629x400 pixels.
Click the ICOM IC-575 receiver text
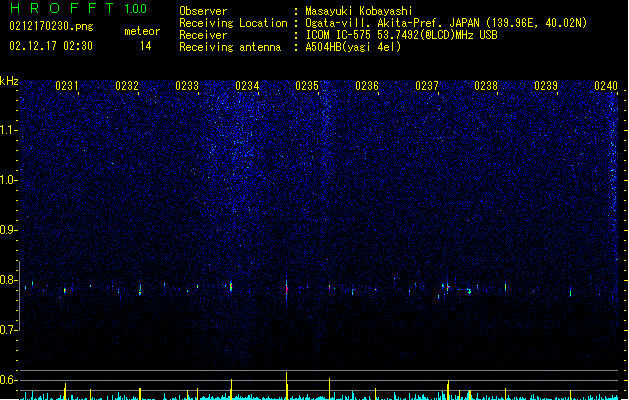[x=401, y=35]
